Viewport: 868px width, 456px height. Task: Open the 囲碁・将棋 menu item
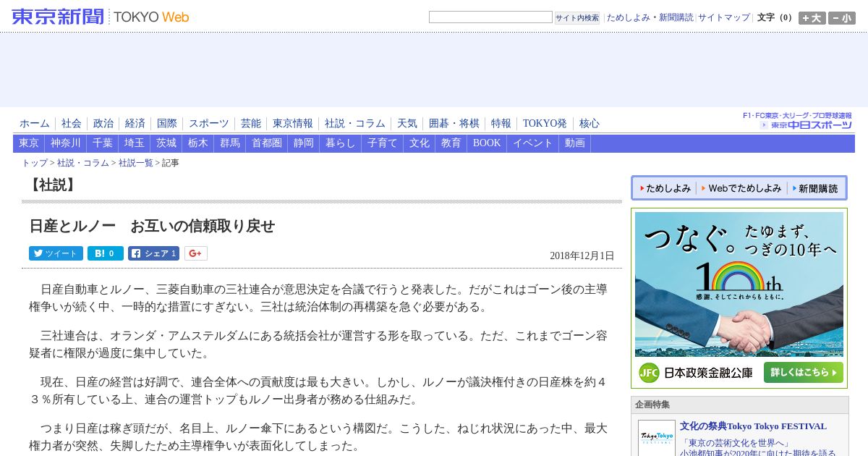(454, 124)
